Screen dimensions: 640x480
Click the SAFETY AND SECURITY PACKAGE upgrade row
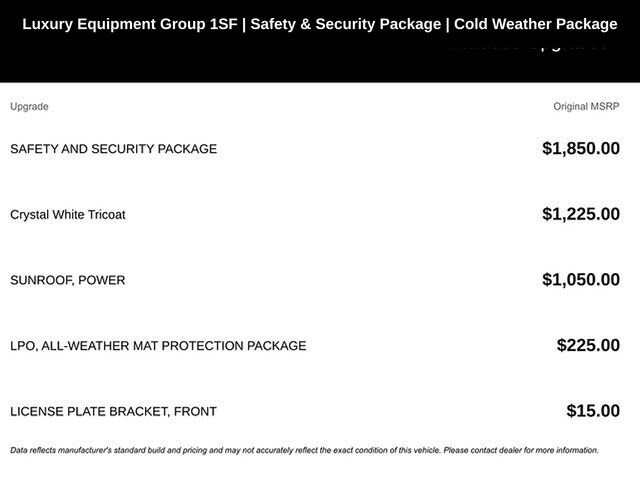[x=113, y=149]
